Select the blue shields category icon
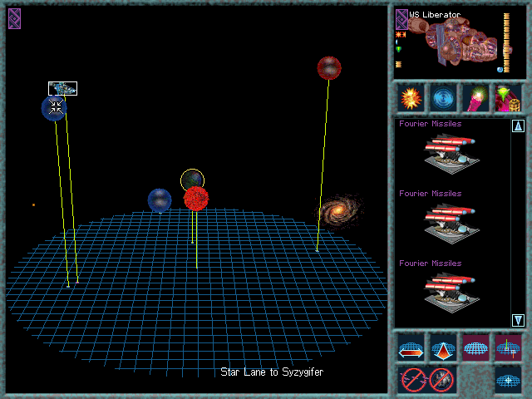 tap(443, 98)
